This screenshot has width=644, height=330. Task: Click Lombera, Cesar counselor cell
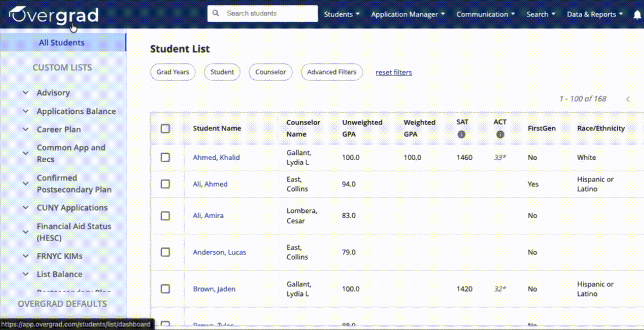[302, 216]
